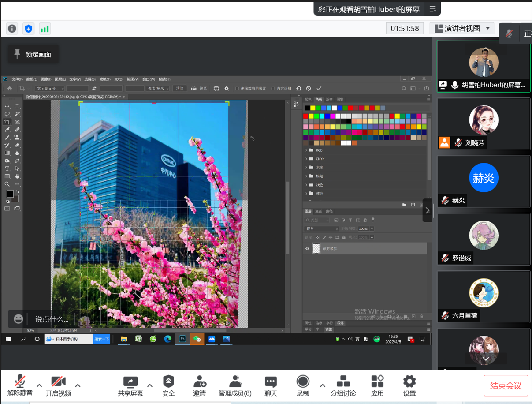Image resolution: width=532 pixels, height=404 pixels.
Task: Cancel the crop using the circle-slash icon
Action: click(309, 89)
